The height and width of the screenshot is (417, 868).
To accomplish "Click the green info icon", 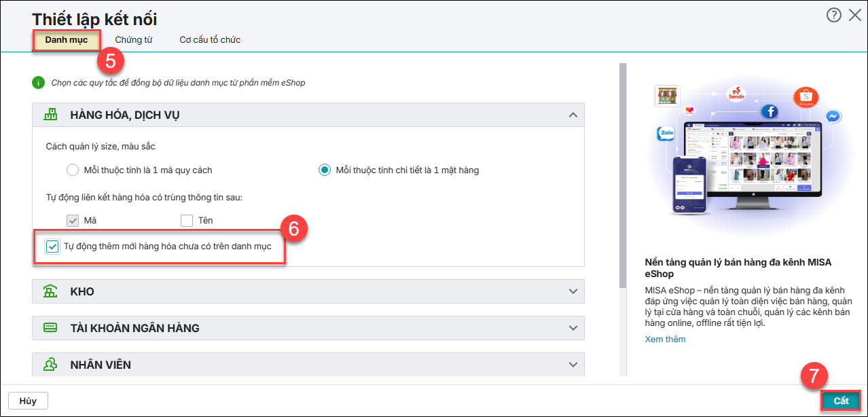I will (x=38, y=83).
